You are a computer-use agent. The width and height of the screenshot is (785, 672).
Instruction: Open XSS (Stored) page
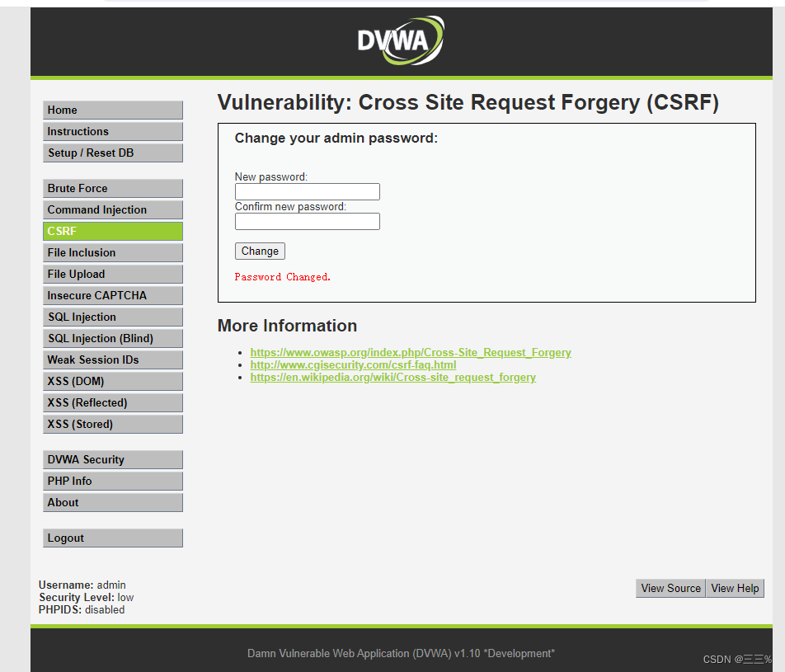[113, 425]
